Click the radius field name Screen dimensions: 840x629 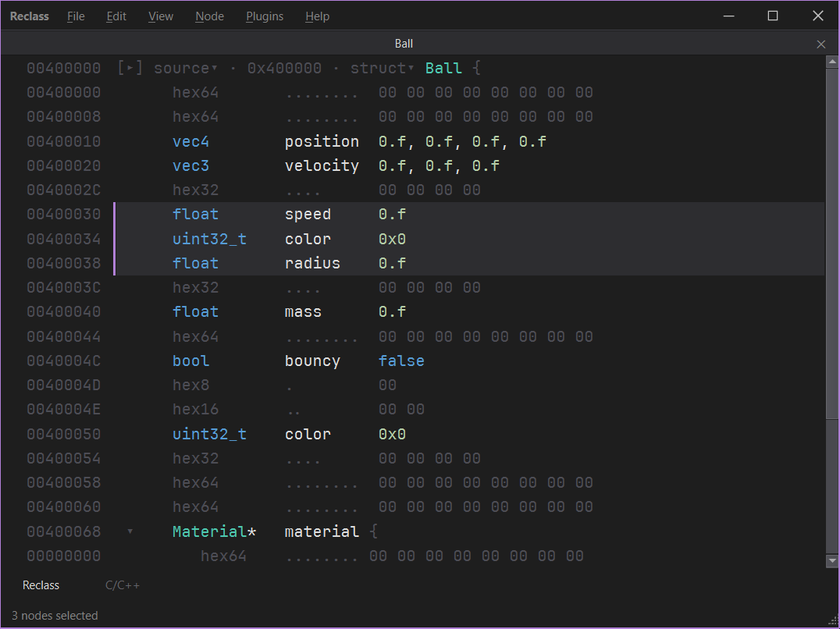(312, 263)
